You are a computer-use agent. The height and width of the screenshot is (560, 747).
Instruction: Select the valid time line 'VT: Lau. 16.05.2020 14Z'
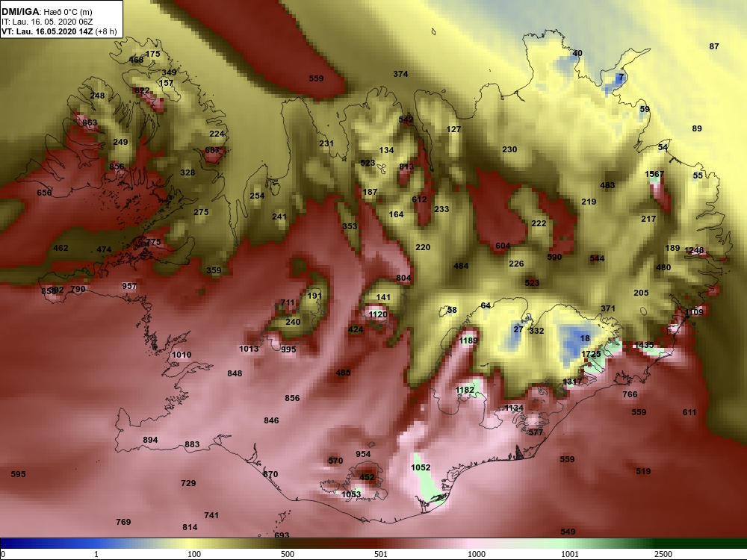(46, 32)
